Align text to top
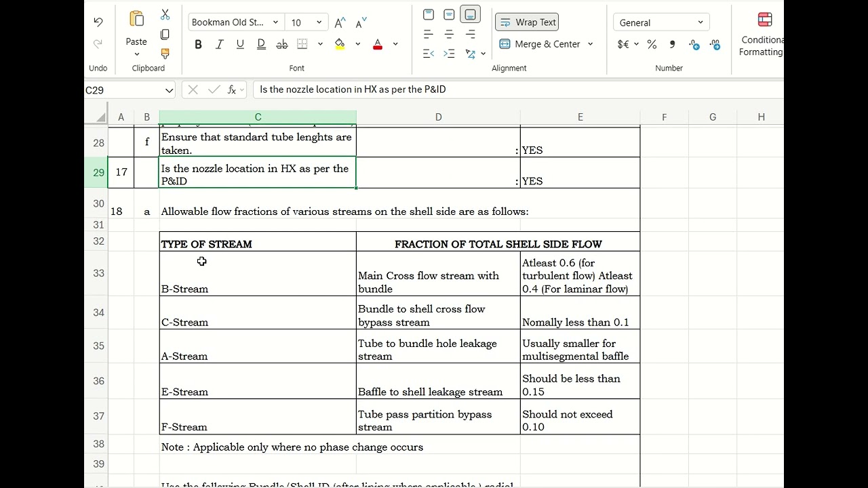 click(429, 14)
